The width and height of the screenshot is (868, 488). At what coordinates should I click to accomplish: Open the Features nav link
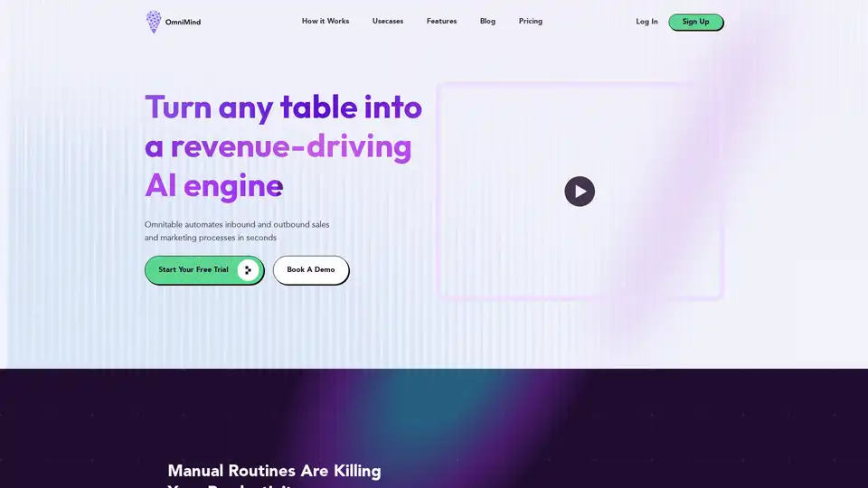click(x=441, y=21)
